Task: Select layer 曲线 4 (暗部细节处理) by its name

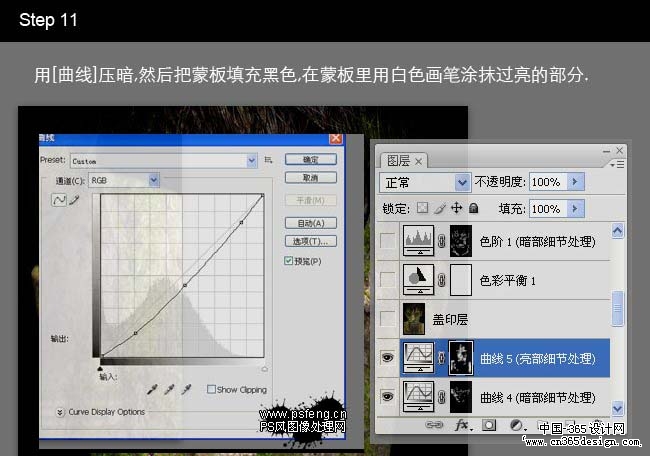Action: 538,398
